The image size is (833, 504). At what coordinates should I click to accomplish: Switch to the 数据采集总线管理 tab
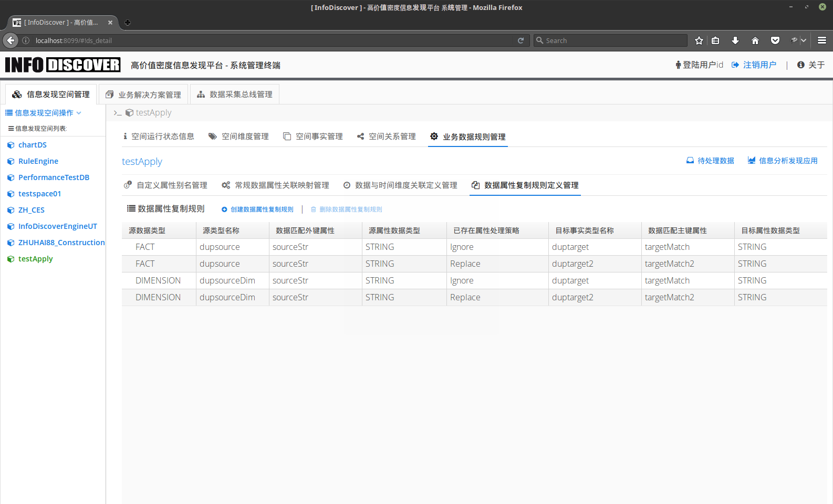pos(235,94)
